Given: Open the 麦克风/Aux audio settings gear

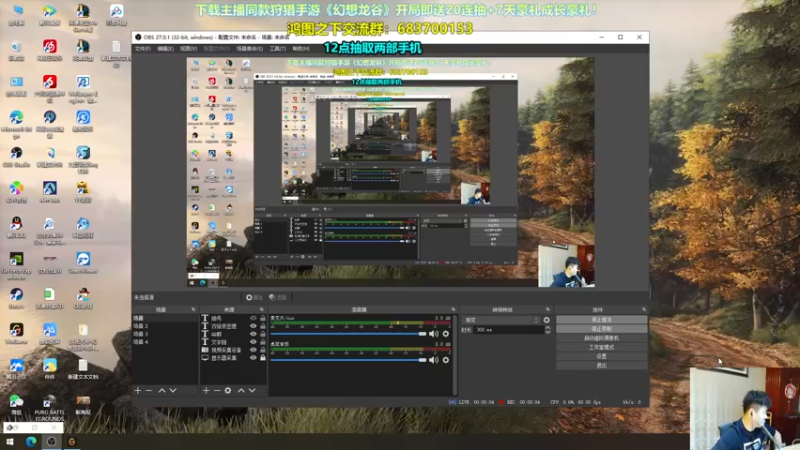Looking at the screenshot, I should (446, 334).
